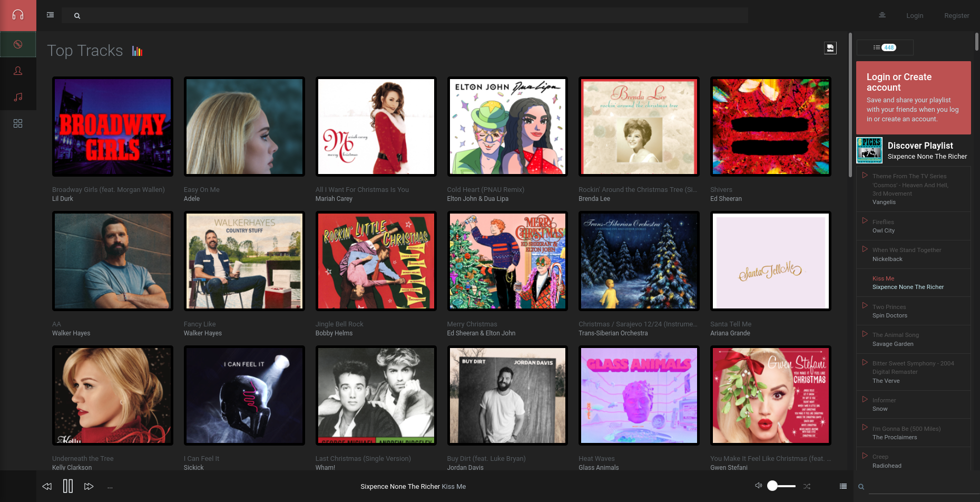This screenshot has width=980, height=502.
Task: Click the Login or Create account banner
Action: [913, 98]
